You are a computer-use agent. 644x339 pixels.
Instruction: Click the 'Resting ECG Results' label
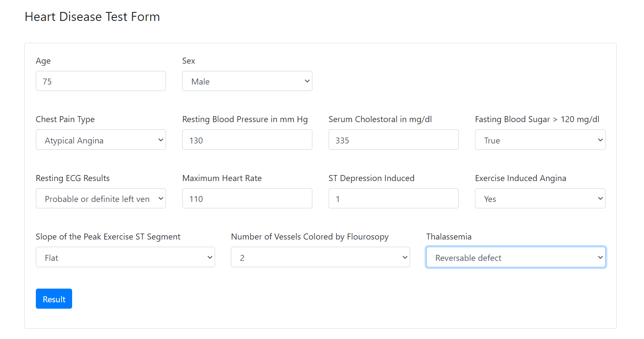click(73, 178)
